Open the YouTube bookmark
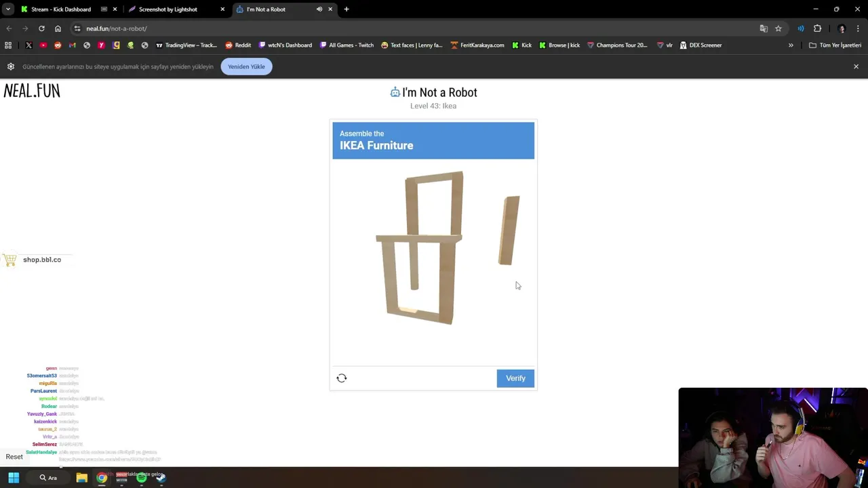Viewport: 868px width, 488px height. click(x=43, y=45)
